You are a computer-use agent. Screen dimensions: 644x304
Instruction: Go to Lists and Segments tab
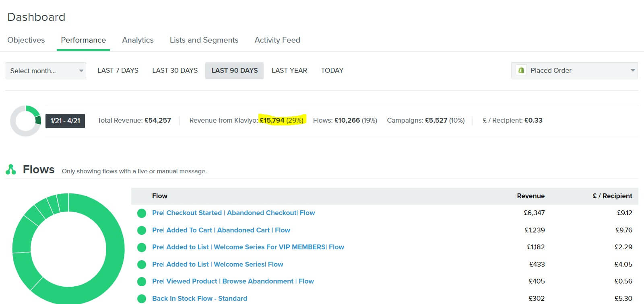[204, 40]
